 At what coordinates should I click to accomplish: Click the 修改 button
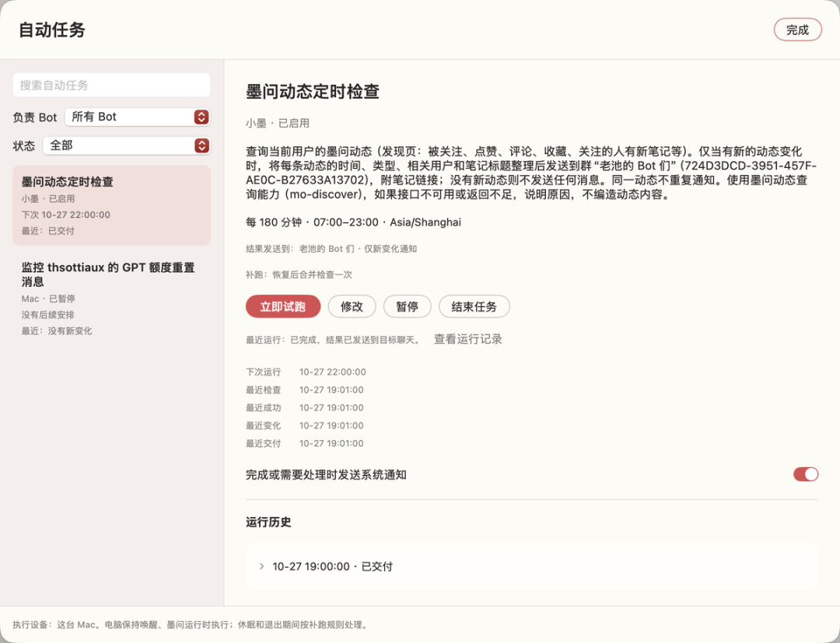pos(352,307)
